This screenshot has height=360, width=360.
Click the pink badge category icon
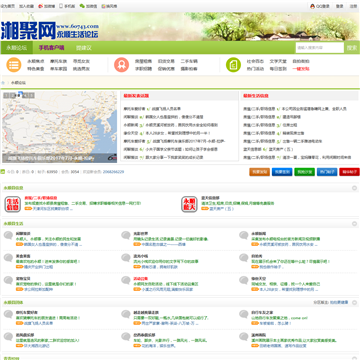[121, 65]
